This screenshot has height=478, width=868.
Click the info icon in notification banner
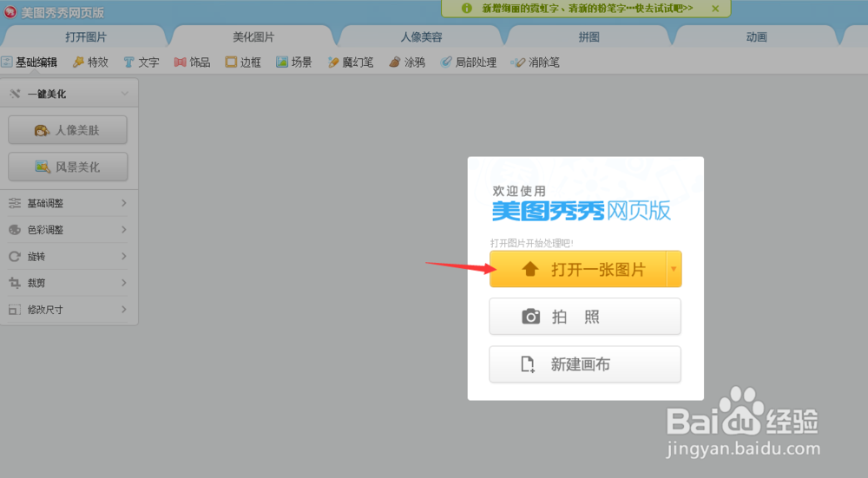pos(467,9)
